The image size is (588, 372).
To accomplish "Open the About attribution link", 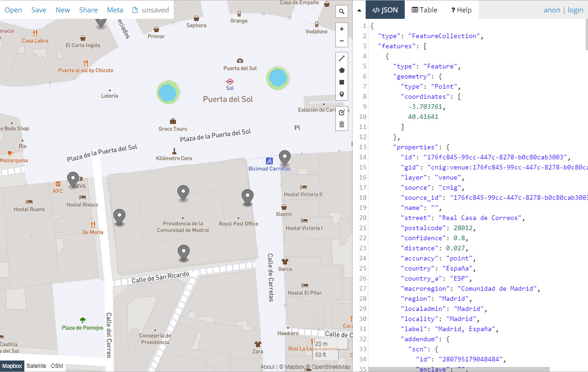I will [268, 367].
